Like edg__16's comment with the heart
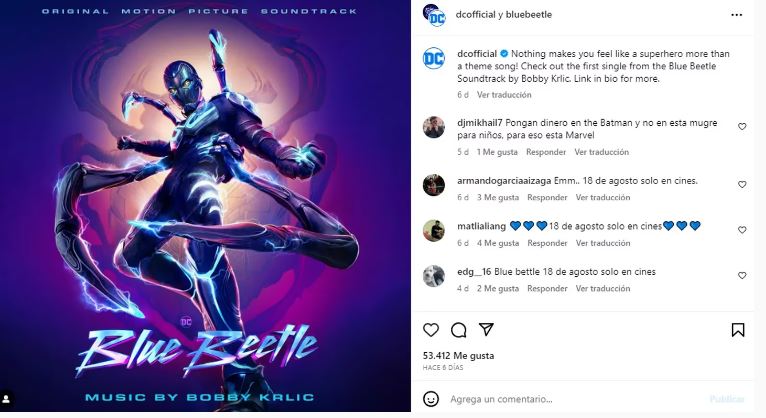Viewport: 766px width, 418px height. click(x=742, y=275)
